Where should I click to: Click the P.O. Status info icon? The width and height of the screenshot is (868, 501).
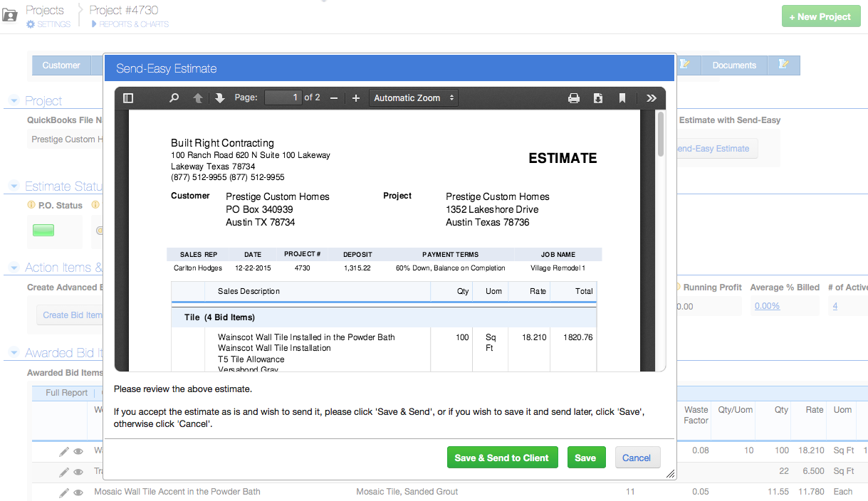[31, 205]
